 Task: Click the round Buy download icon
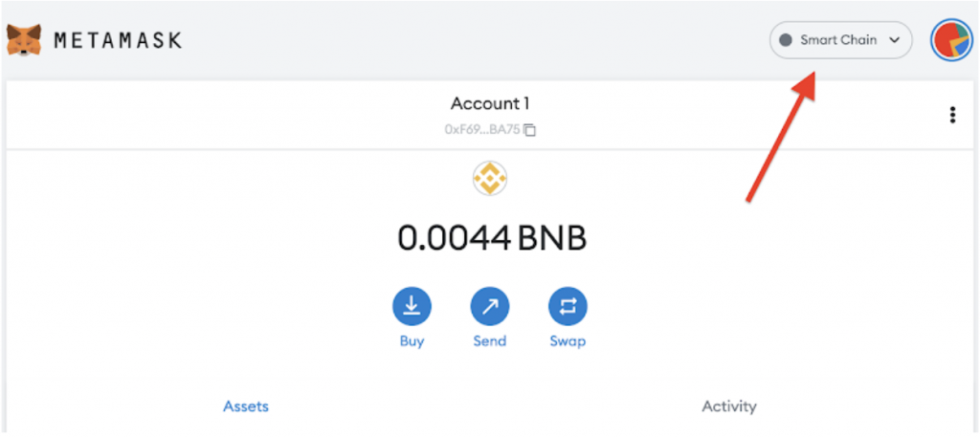[x=412, y=306]
